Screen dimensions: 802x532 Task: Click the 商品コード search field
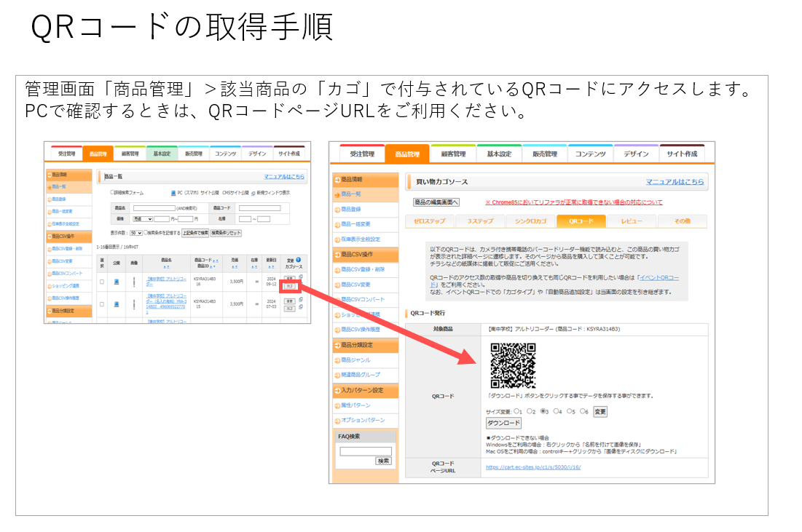[259, 208]
